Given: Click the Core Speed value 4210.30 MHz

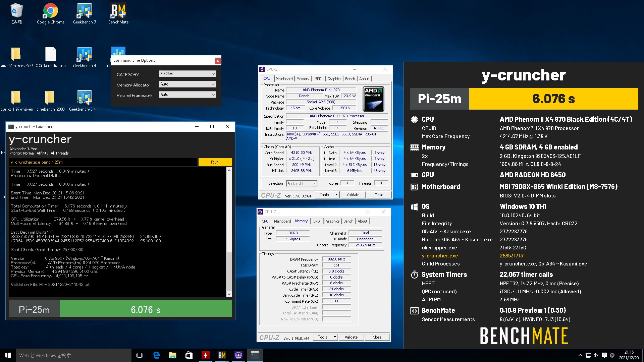Looking at the screenshot, I should tap(302, 153).
